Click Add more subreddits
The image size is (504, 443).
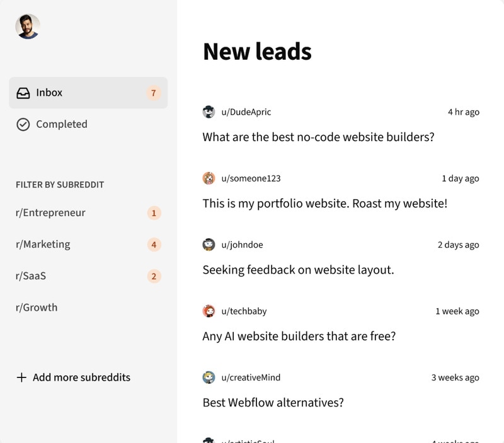tap(81, 377)
